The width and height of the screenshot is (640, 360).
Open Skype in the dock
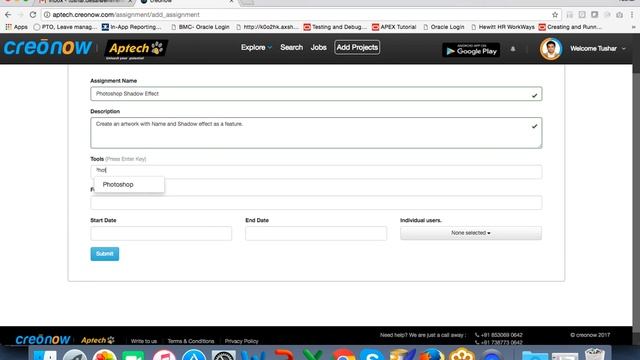[x=371, y=355]
